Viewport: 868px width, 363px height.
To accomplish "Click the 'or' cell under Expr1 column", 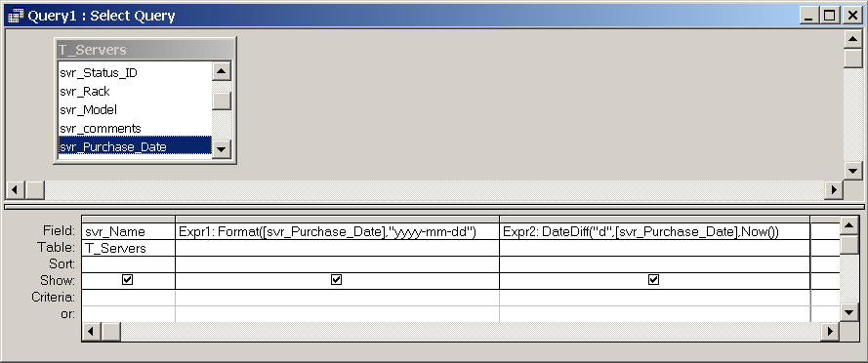I will coord(337,314).
